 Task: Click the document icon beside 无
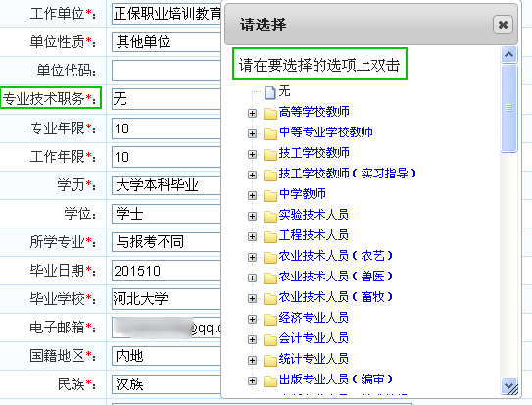point(269,92)
